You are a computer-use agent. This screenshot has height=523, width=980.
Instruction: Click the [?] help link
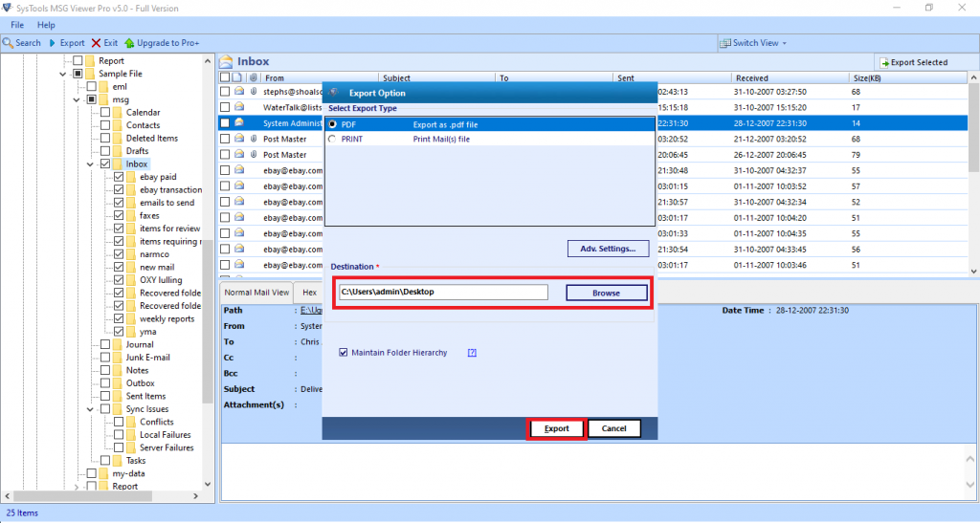coord(472,353)
